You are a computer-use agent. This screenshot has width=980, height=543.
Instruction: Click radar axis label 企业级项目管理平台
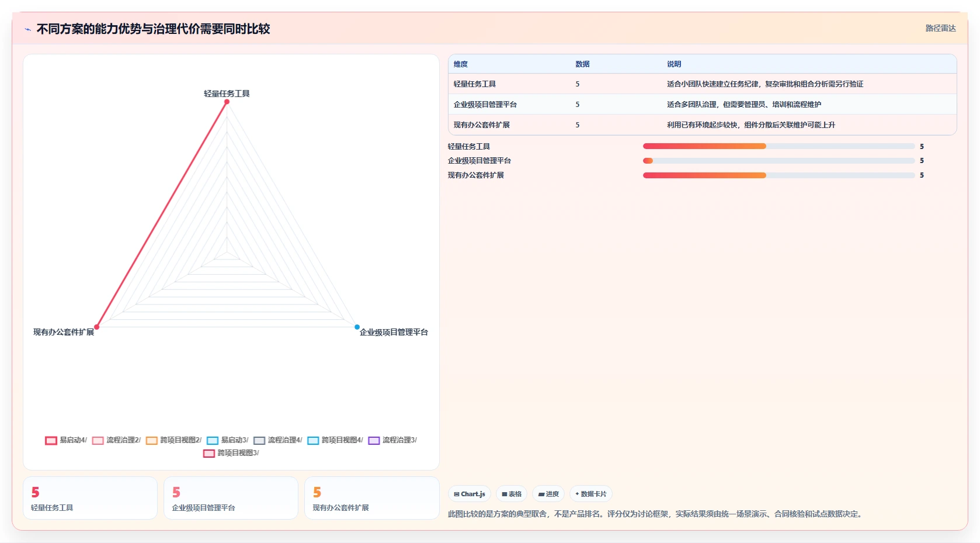coord(394,332)
